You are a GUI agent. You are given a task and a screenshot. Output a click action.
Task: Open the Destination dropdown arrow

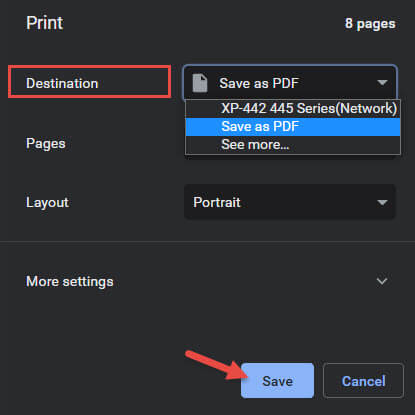(x=382, y=82)
